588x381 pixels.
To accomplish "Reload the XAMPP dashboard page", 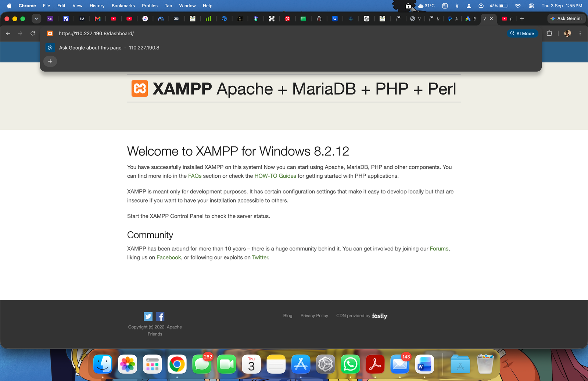I will point(33,33).
